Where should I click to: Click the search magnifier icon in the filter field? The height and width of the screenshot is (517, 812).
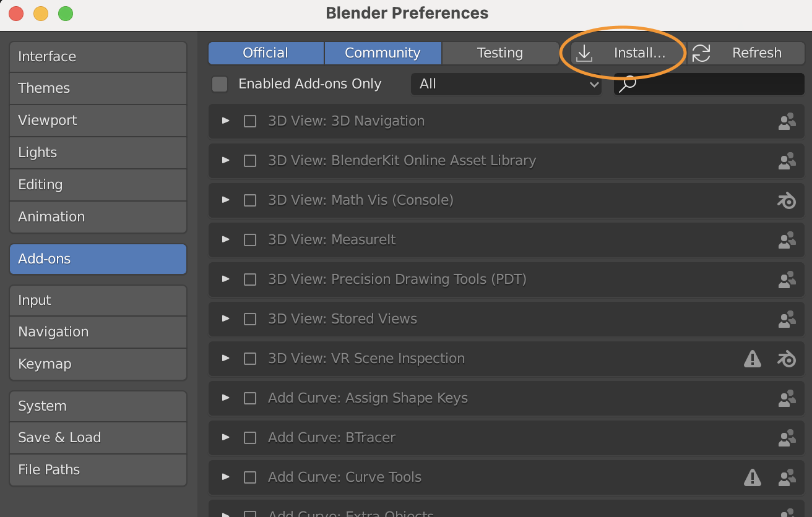pos(628,84)
